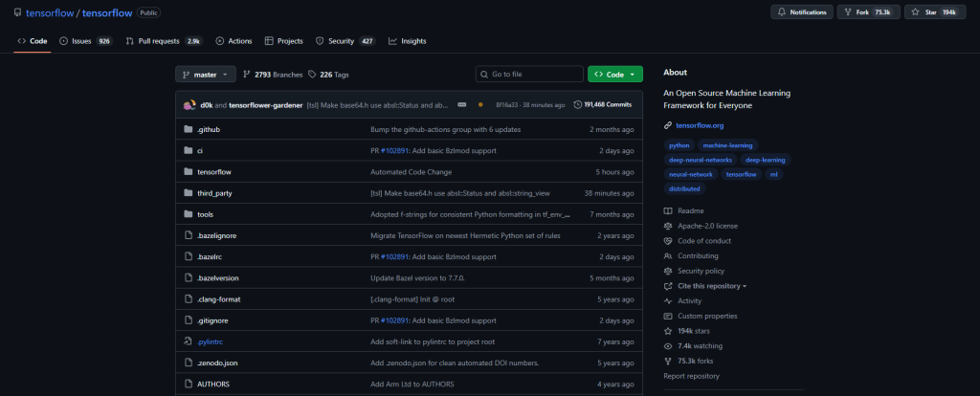Open commit message 'Automated Code Change'
The height and width of the screenshot is (396, 980).
pyautogui.click(x=412, y=172)
